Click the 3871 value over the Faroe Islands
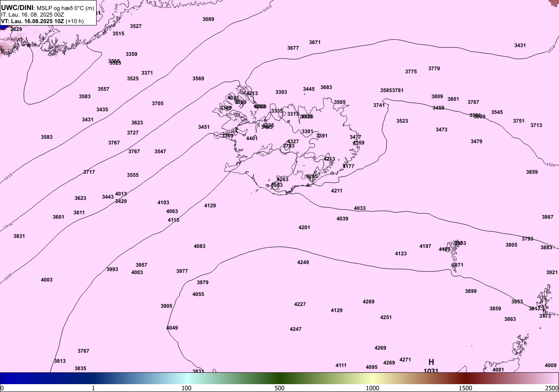Viewport: 559px width, 392px height. (458, 265)
